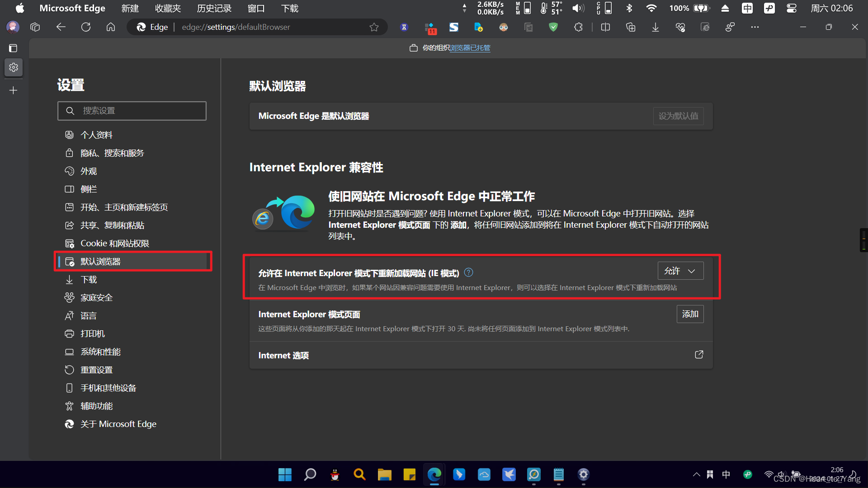The height and width of the screenshot is (488, 868).
Task: Click the favorites star in address bar
Action: coord(374,27)
